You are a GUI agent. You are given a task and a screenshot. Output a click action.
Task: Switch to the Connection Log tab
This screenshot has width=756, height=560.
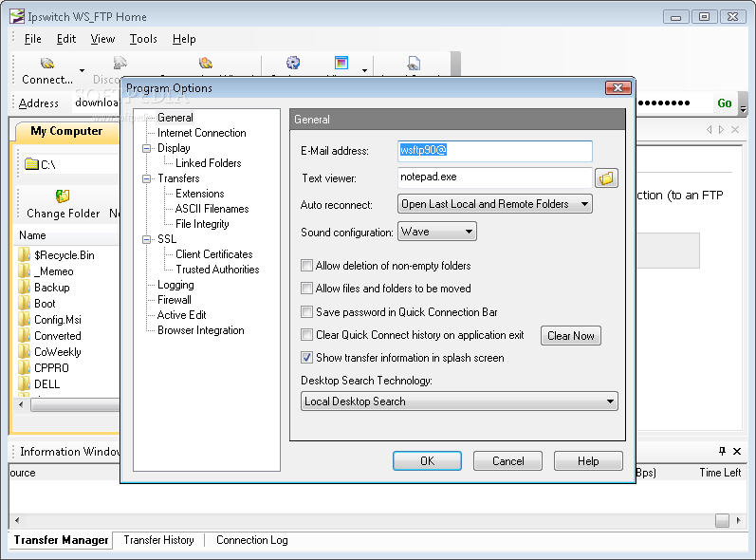(251, 540)
